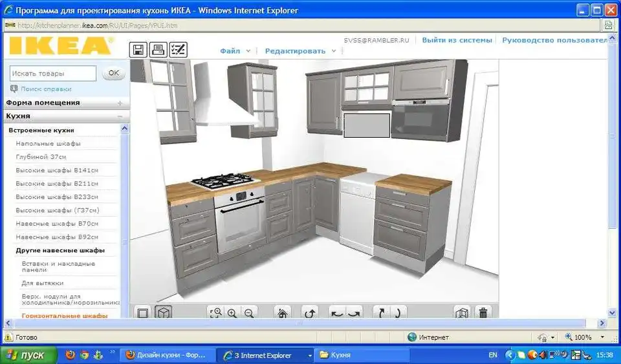Click the open-doors cabinet icon
The width and height of the screenshot is (621, 364).
[x=462, y=313]
